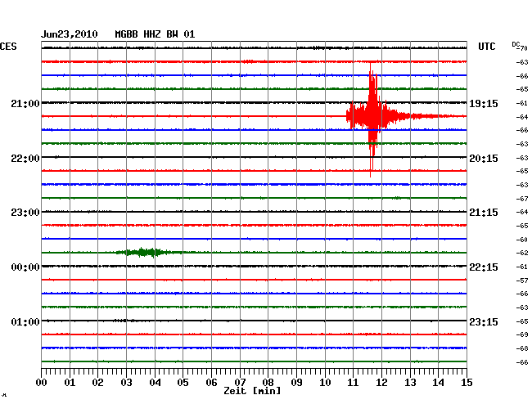The width and height of the screenshot is (532, 404).
Task: Click the small black burst on the 01:00 trace
Action: (121, 321)
